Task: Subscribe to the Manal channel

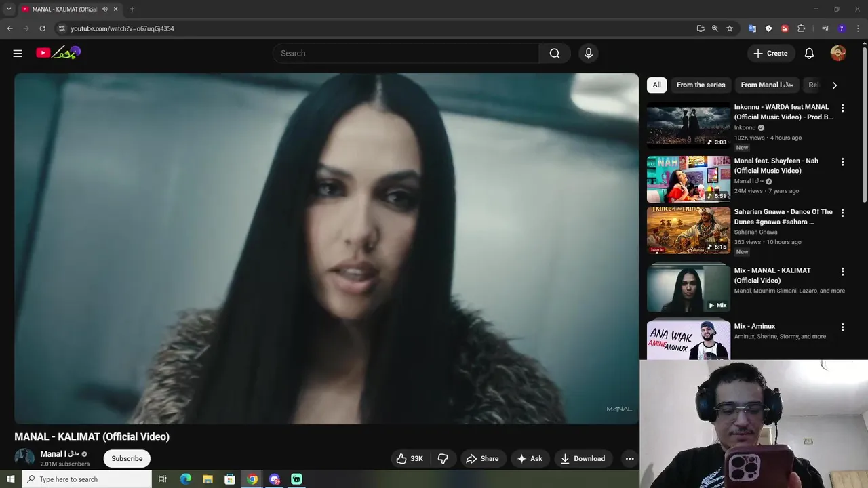Action: [127, 459]
